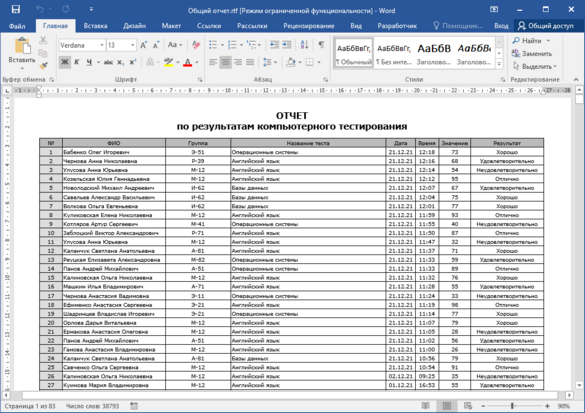Click the Format Painter brush icon
This screenshot has width=585, height=413.
[44, 66]
